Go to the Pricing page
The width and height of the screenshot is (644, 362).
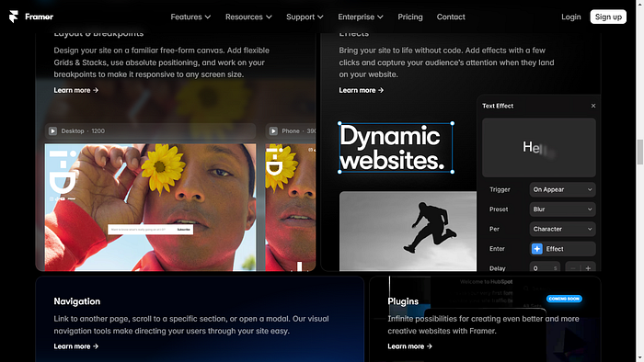click(410, 17)
